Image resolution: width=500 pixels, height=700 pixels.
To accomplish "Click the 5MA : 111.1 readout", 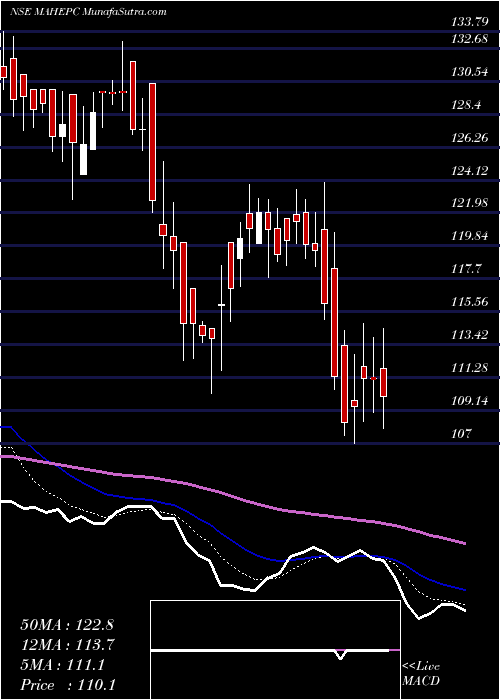I will pos(62,665).
